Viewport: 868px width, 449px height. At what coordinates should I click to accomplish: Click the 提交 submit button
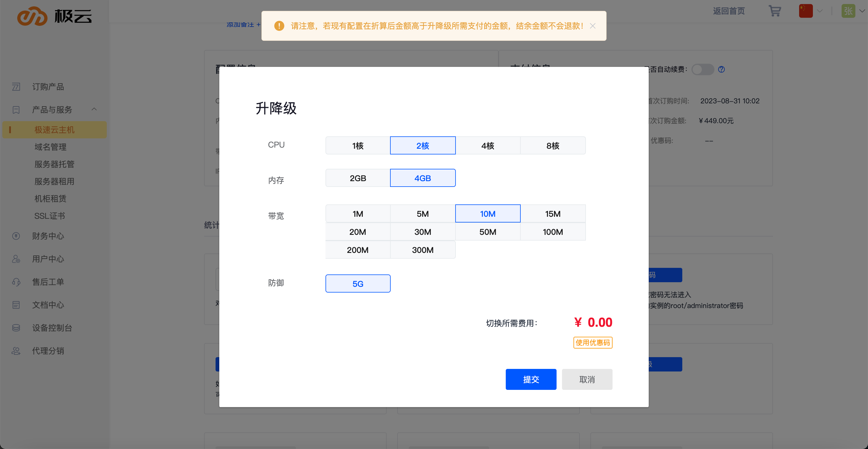coord(531,379)
